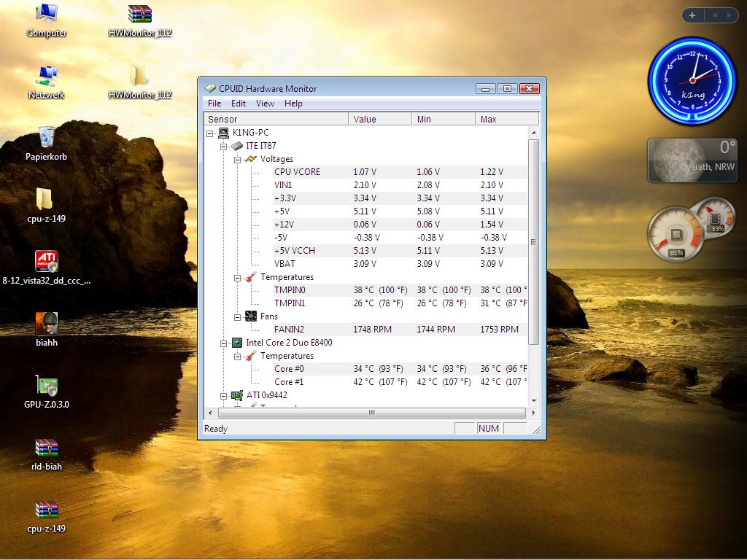Select the +5V VCCH row
747x560 pixels.
400,251
